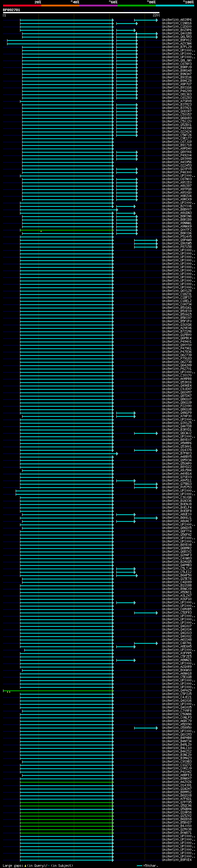The height and width of the screenshot is (868, 197).
Task: Select hit label UniRef100_A9V511
Action: tap(177, 481)
